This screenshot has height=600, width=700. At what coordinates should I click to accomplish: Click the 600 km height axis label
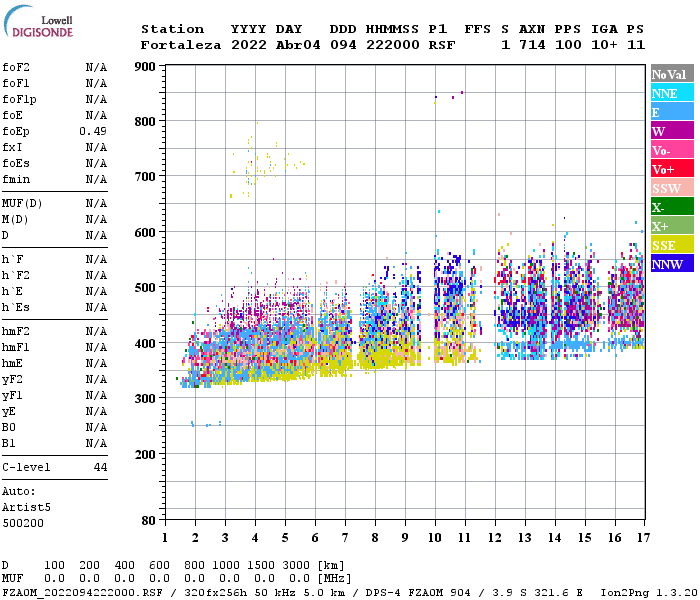point(145,233)
